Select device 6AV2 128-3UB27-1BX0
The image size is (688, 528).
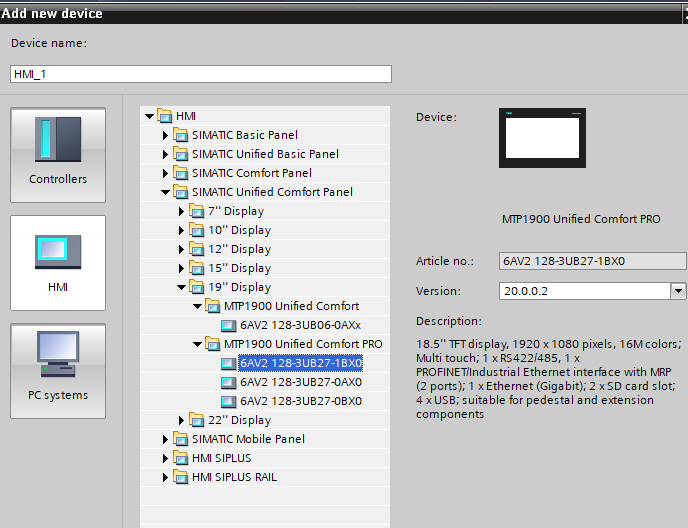coord(301,363)
